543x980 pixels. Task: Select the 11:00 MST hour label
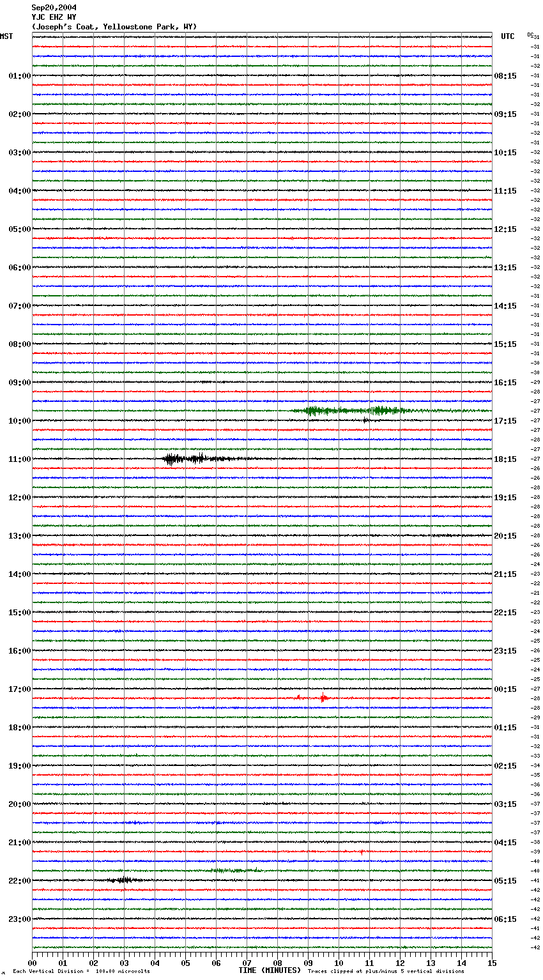(x=19, y=459)
